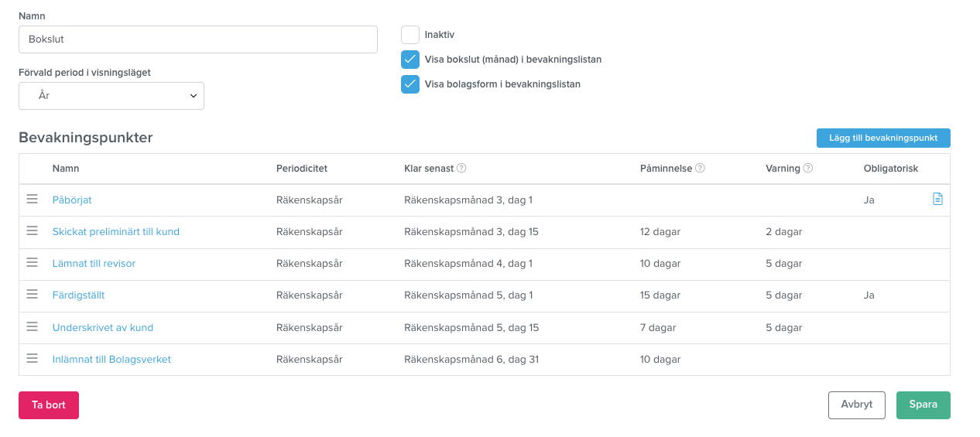This screenshot has height=437, width=980.
Task: Toggle Visa bolagsform i bevakningslistan checkbox
Action: pyautogui.click(x=410, y=84)
